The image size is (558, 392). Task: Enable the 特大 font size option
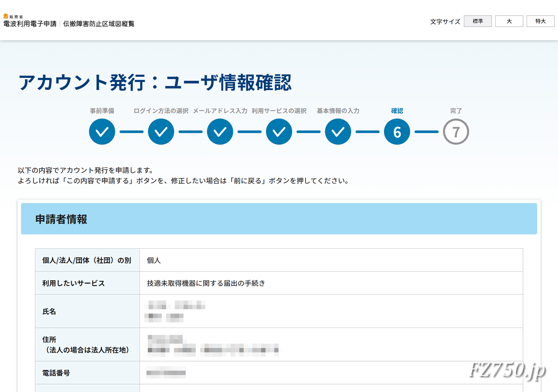click(x=541, y=21)
